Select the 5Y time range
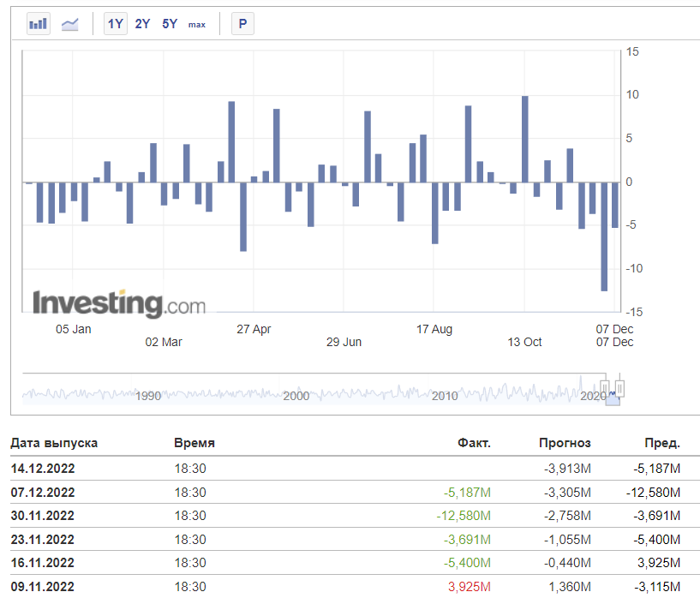700x598 pixels. [170, 24]
